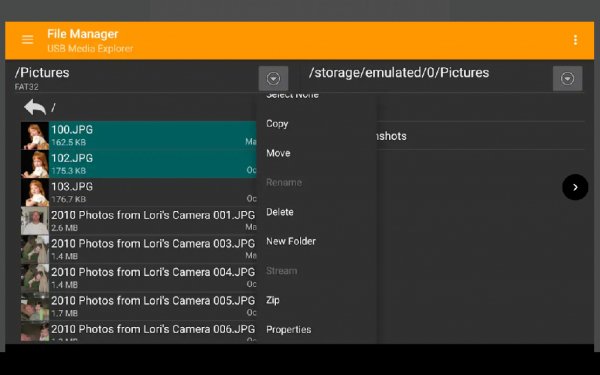The image size is (600, 375).
Task: Open Properties from the context menu
Action: [289, 329]
